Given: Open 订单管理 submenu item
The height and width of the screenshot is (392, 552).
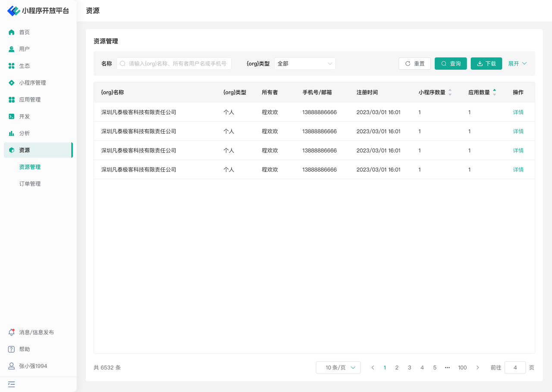Looking at the screenshot, I should coord(30,184).
